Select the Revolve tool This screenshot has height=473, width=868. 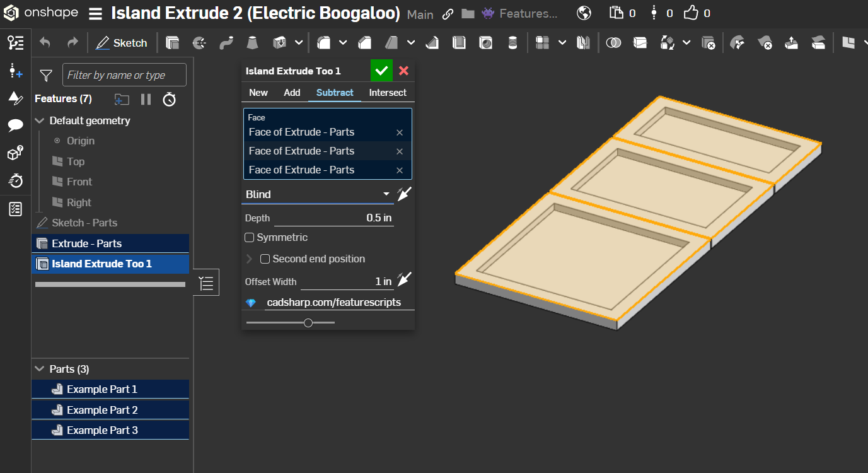point(199,43)
